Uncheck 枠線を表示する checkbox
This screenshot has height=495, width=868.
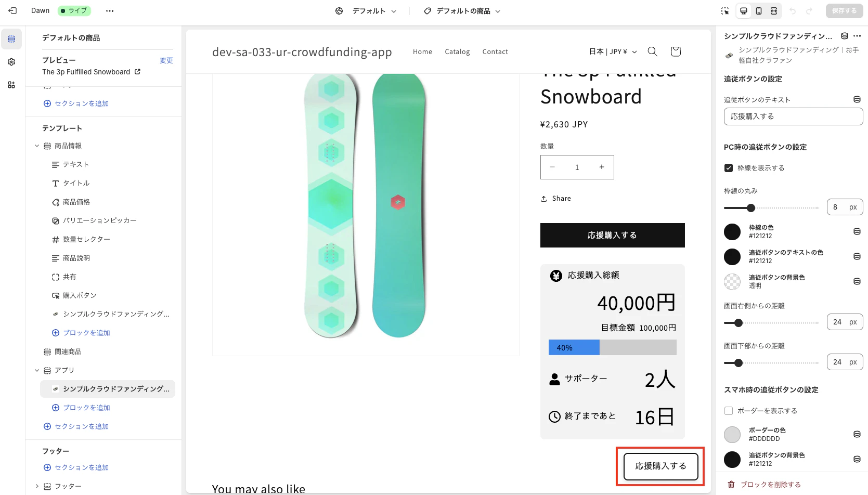pyautogui.click(x=729, y=168)
